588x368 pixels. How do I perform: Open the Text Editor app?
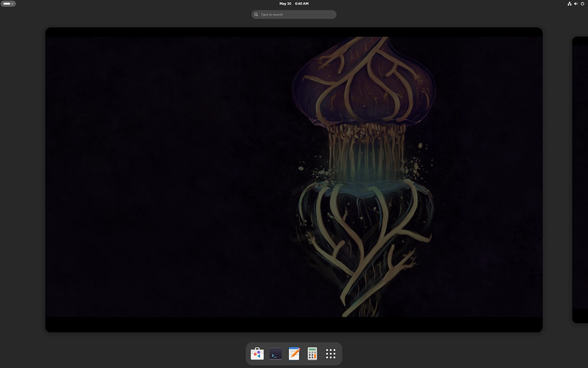coord(294,353)
